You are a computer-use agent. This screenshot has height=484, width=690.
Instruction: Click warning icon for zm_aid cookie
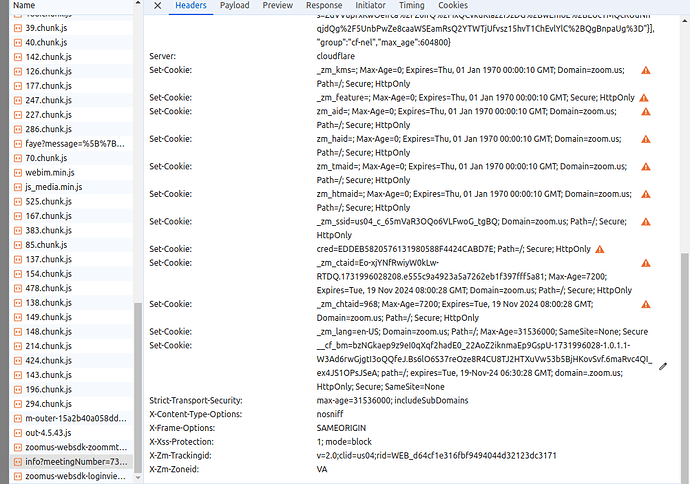[646, 112]
